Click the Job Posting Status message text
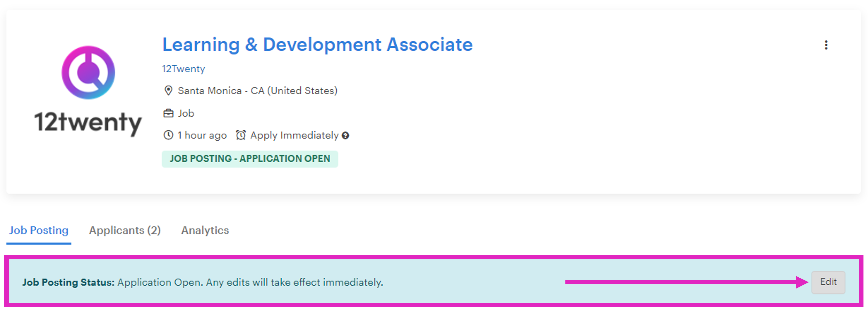This screenshot has height=314, width=868. (203, 282)
